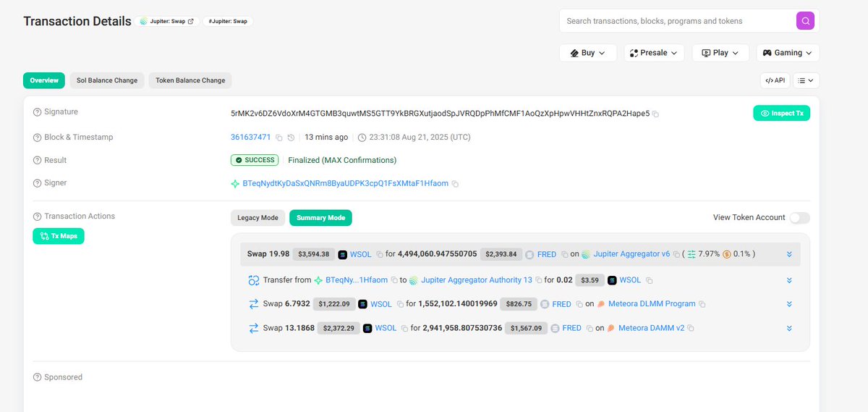Click help icon next to Result
The width and height of the screenshot is (868, 412).
tap(37, 161)
